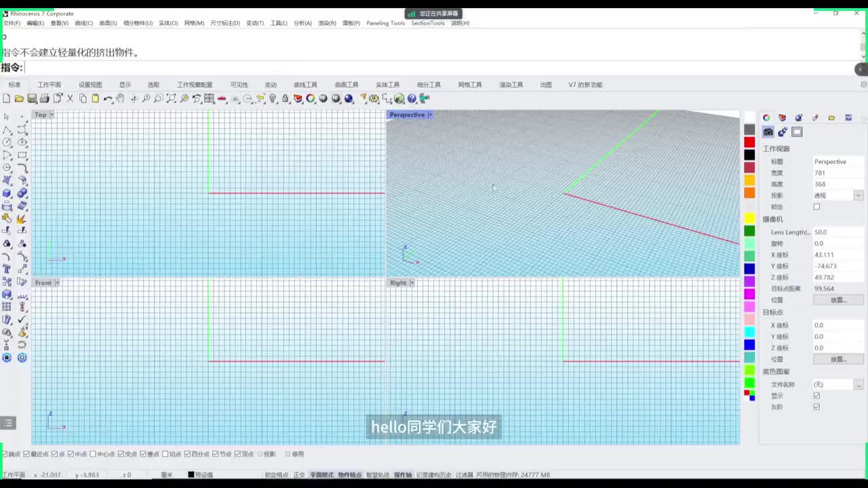Click the camera 位置 放置 button
The image size is (868, 488).
coord(838,300)
